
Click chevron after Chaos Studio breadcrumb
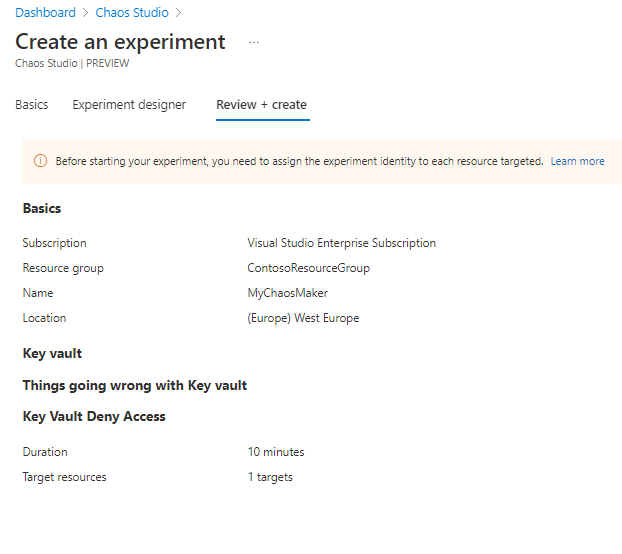tap(178, 13)
